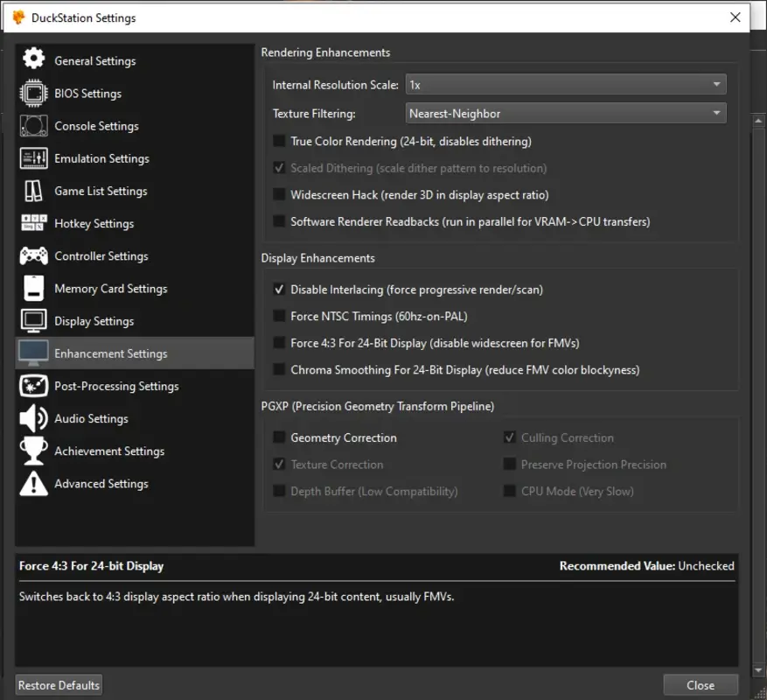Uncheck Disable Interlacing
Viewport: 767px width, 700px height.
[281, 290]
